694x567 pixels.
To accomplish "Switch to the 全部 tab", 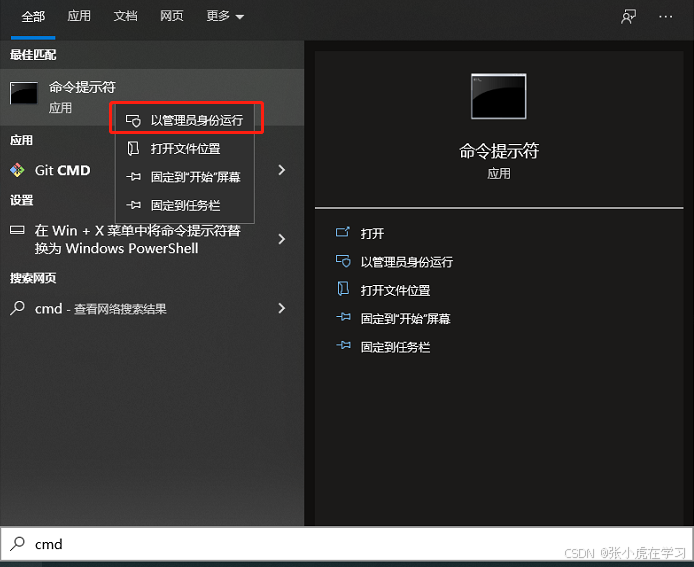I will (x=33, y=17).
